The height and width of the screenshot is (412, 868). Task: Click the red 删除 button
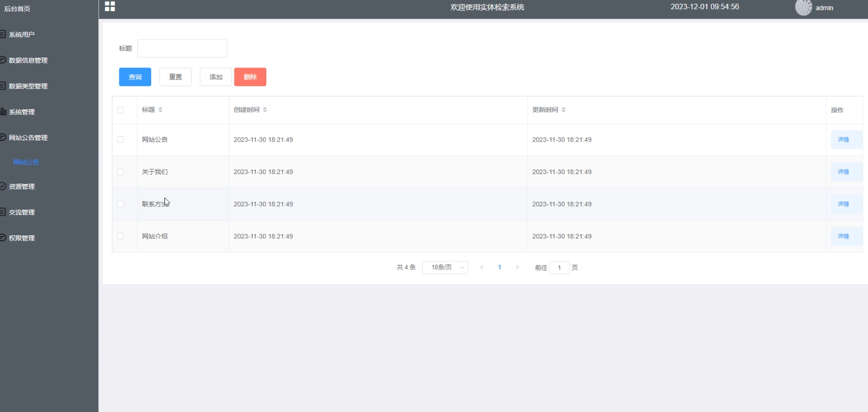click(x=250, y=77)
